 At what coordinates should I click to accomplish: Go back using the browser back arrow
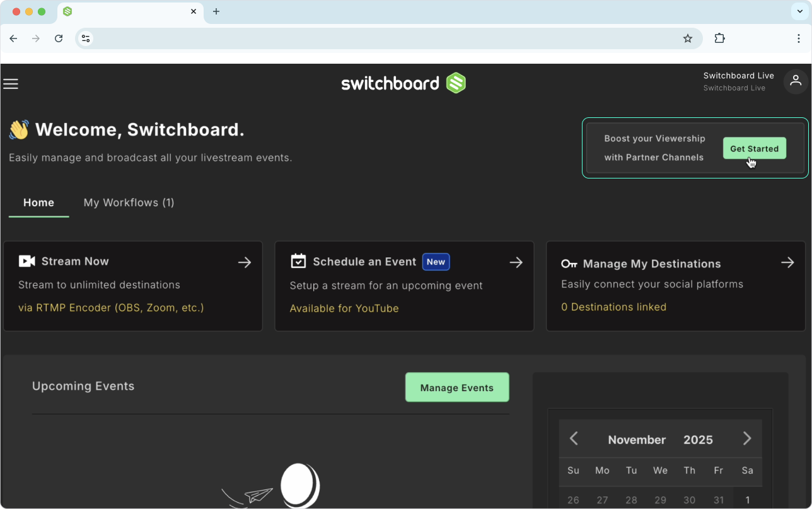(x=13, y=38)
